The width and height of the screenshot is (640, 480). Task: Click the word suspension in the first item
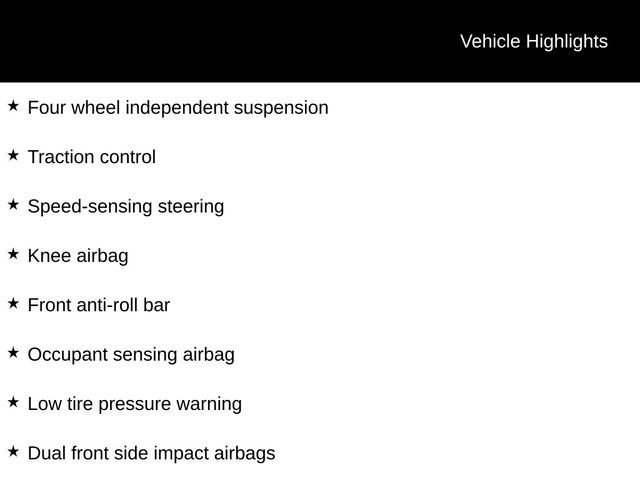pyautogui.click(x=281, y=109)
